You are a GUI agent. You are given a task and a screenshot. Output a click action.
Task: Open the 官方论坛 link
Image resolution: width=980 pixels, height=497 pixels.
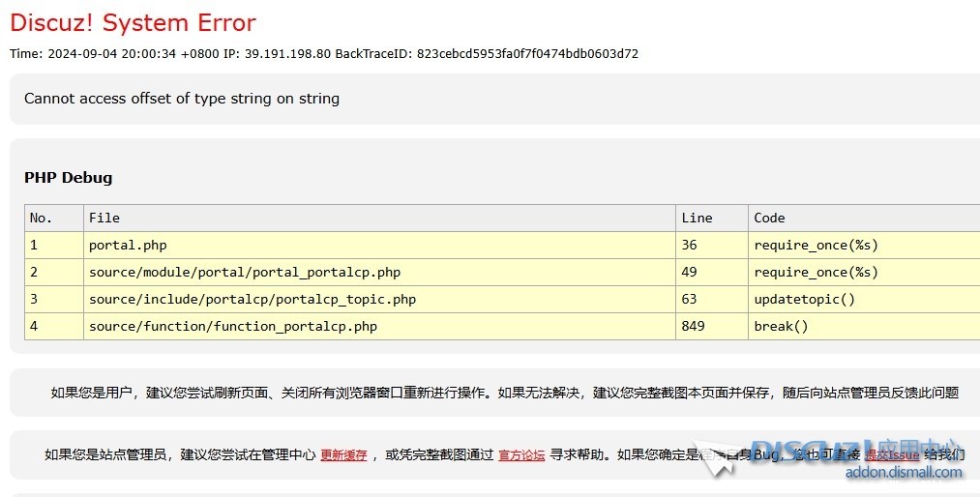click(521, 455)
